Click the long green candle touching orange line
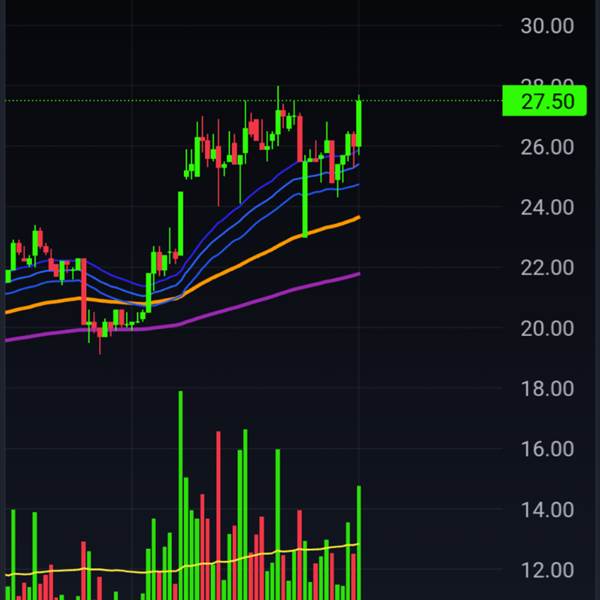600x600 pixels. 305,197
